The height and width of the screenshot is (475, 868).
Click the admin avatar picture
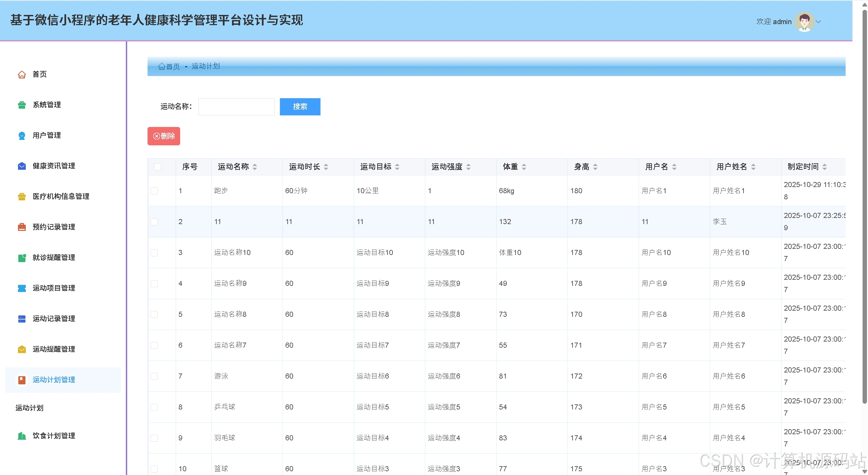point(804,22)
